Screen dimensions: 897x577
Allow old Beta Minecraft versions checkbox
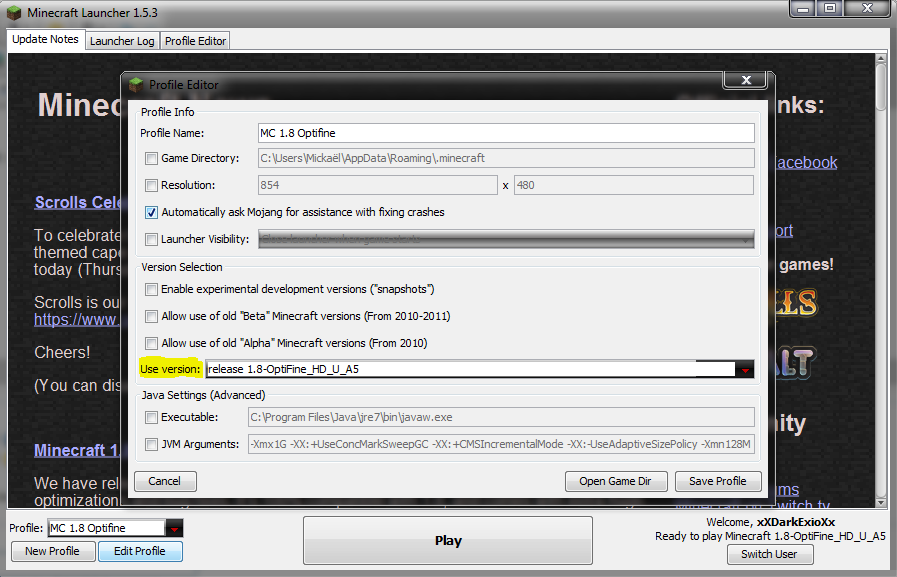point(151,316)
